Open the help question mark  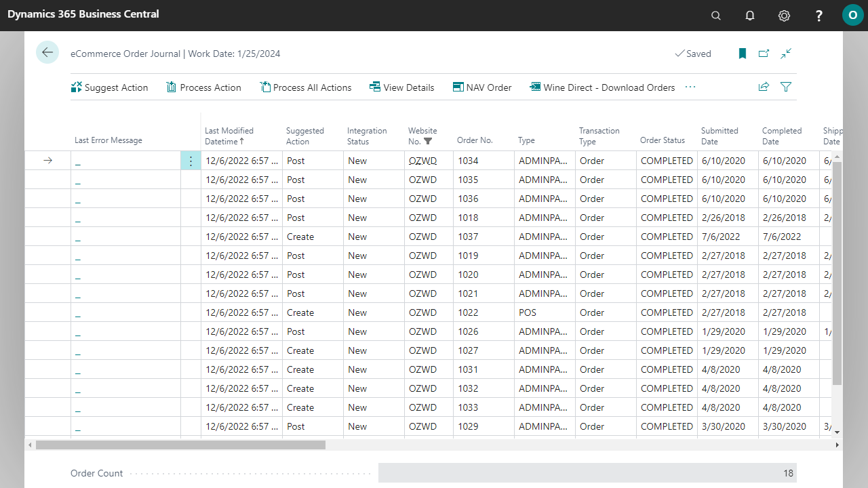(819, 16)
